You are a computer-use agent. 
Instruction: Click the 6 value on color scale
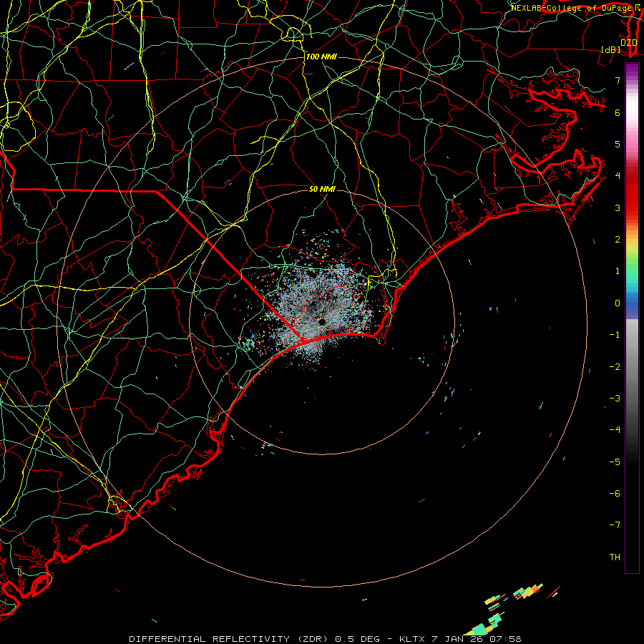point(618,112)
